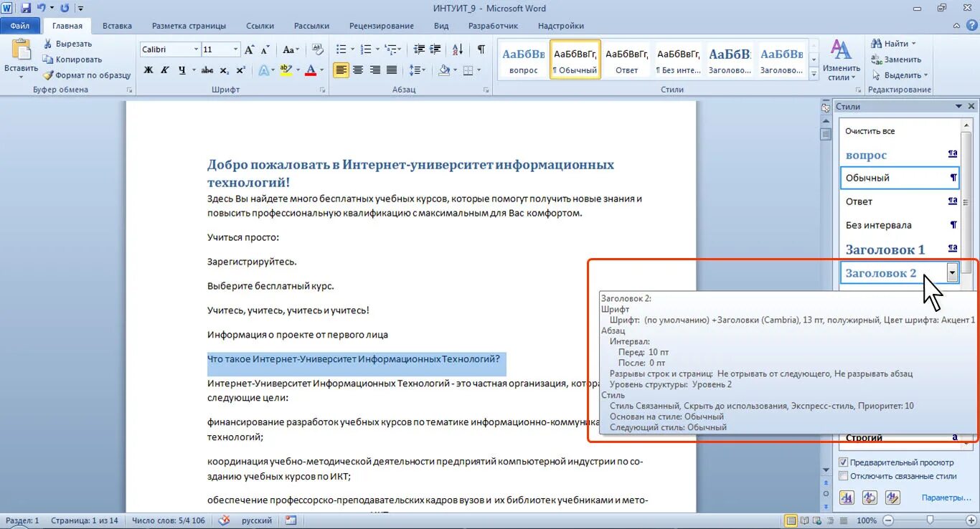Click the Copy (Копировать) button
Image resolution: width=980 pixels, height=529 pixels.
click(72, 59)
